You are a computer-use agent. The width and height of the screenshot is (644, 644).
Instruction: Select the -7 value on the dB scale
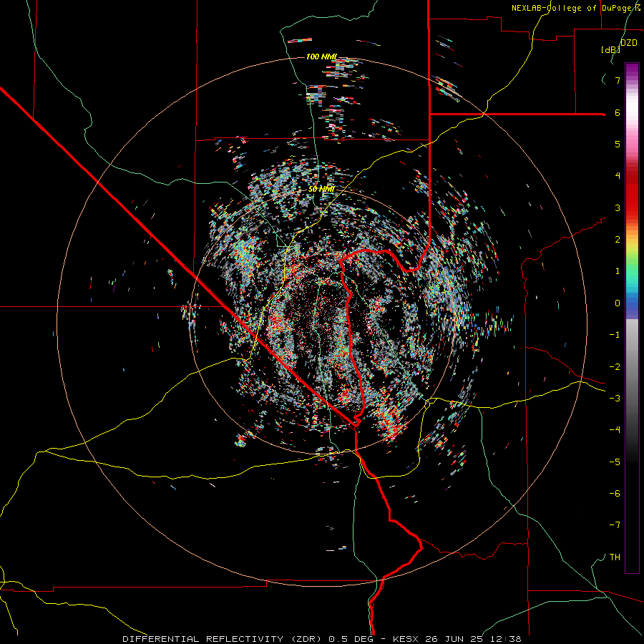tap(615, 525)
